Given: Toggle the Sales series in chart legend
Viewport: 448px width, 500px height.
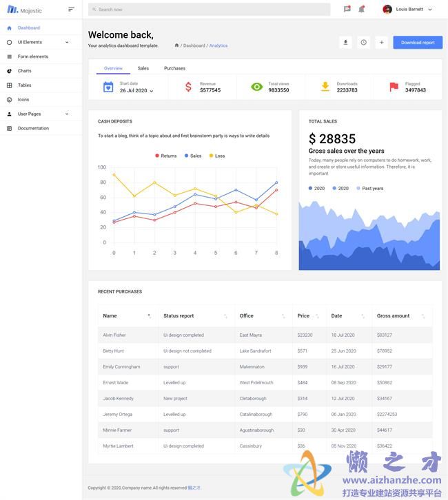Looking at the screenshot, I should coord(193,156).
